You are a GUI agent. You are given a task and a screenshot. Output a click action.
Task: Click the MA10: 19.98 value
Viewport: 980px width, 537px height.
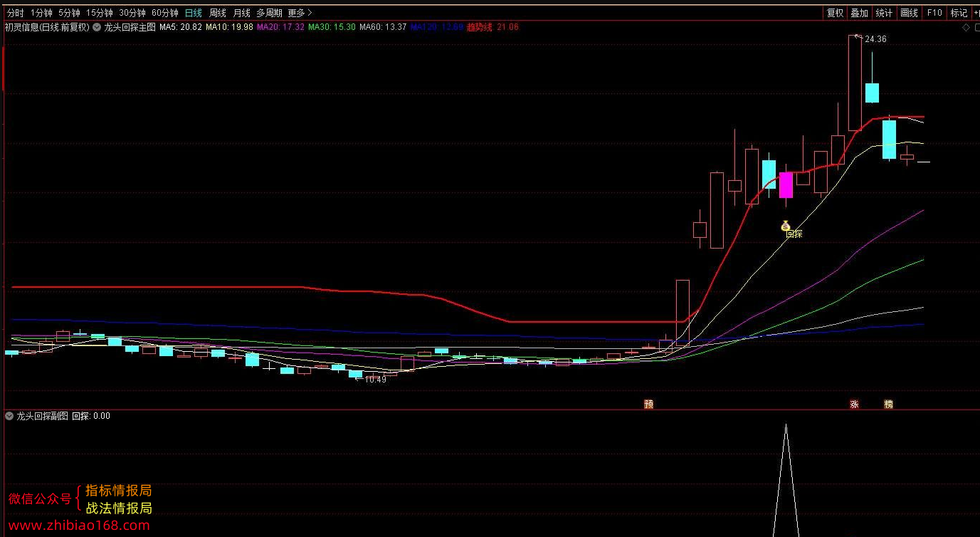click(x=229, y=27)
